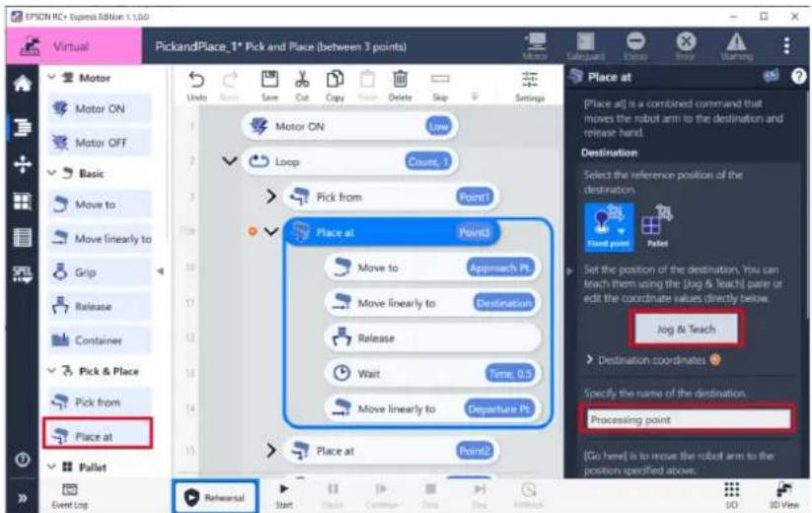Screen dimensions: 812x513
Task: Collapse the Loop block chevron
Action: coord(230,162)
